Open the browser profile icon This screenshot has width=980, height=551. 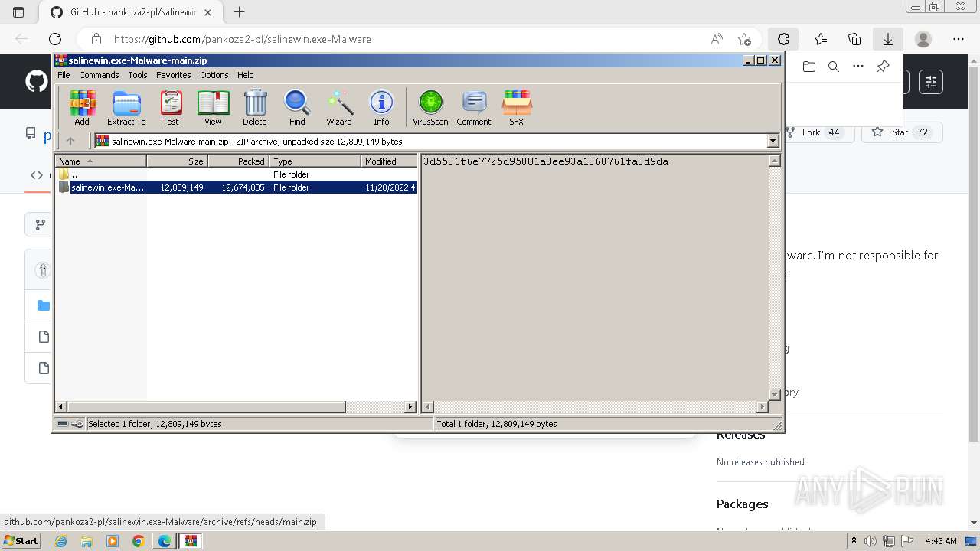[923, 39]
